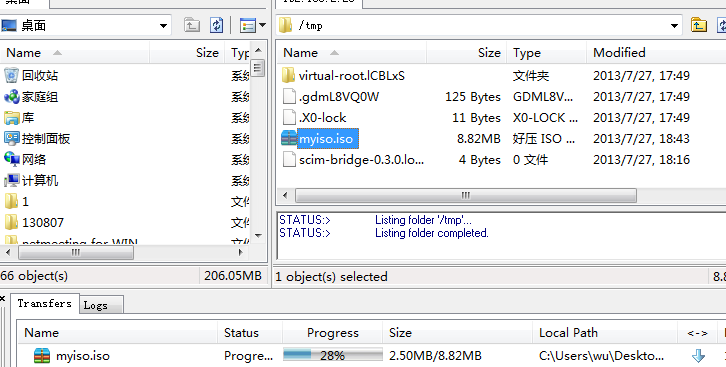This screenshot has height=367, width=726.
Task: Select the 回收站 recycle bin icon
Action: point(11,75)
